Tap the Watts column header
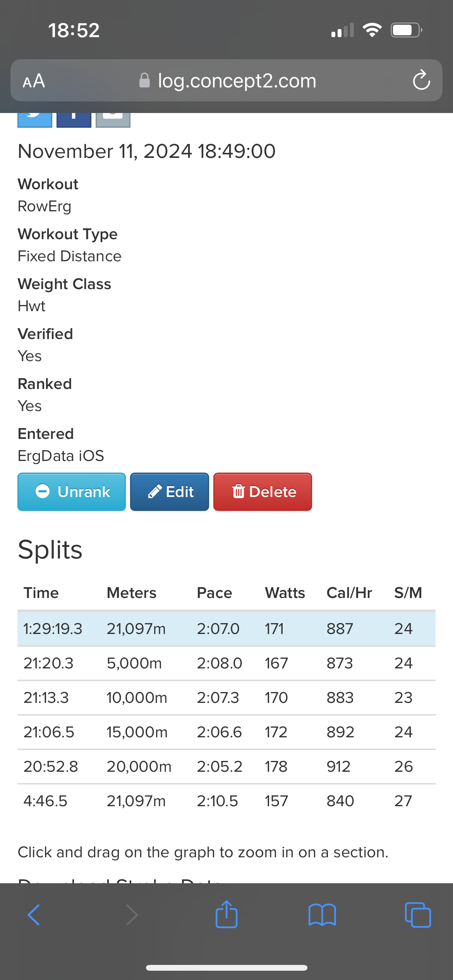 tap(285, 593)
